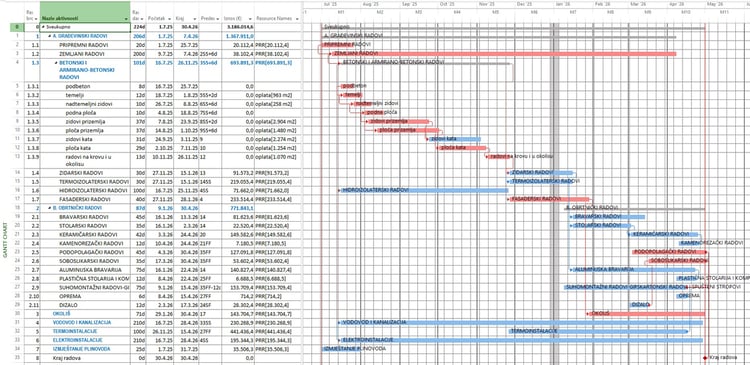This screenshot has height=365, width=750.
Task: Click the 'Jan '26' timescale header
Action: [563, 4]
